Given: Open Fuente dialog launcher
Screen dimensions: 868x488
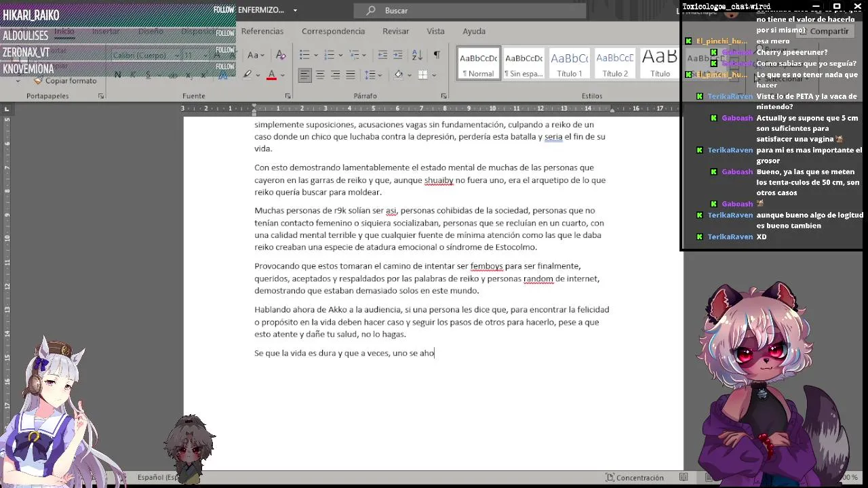Looking at the screenshot, I should click(x=288, y=96).
